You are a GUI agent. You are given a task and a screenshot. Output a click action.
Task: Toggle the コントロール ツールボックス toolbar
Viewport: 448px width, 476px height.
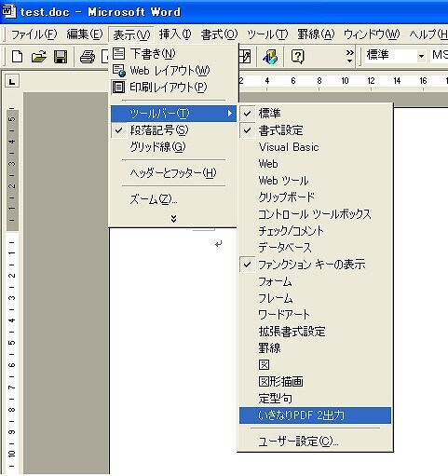pyautogui.click(x=315, y=214)
